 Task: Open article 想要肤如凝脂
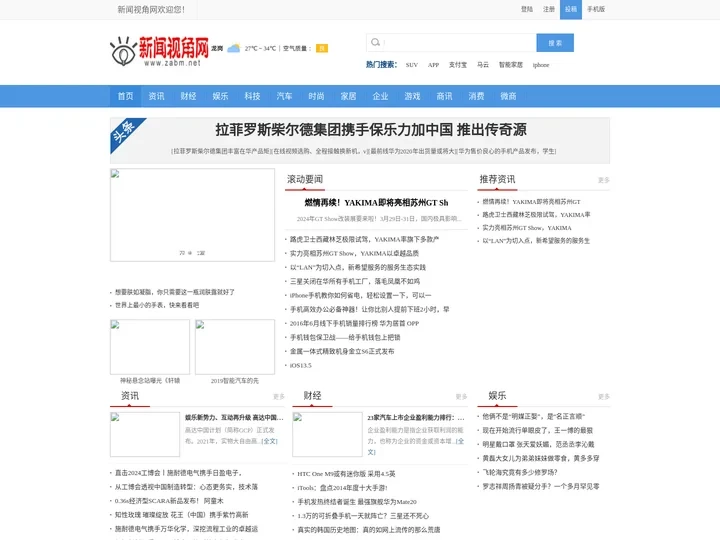[x=174, y=292]
